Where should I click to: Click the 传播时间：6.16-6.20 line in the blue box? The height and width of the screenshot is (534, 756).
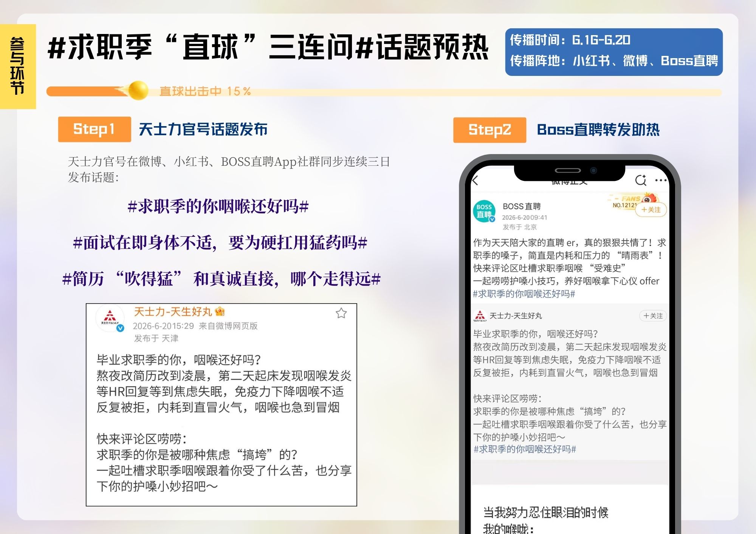[x=570, y=40]
